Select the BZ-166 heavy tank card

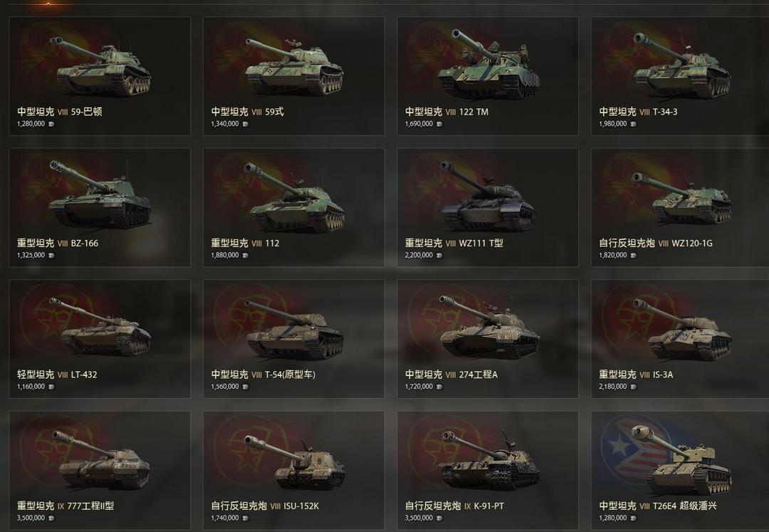[100, 207]
